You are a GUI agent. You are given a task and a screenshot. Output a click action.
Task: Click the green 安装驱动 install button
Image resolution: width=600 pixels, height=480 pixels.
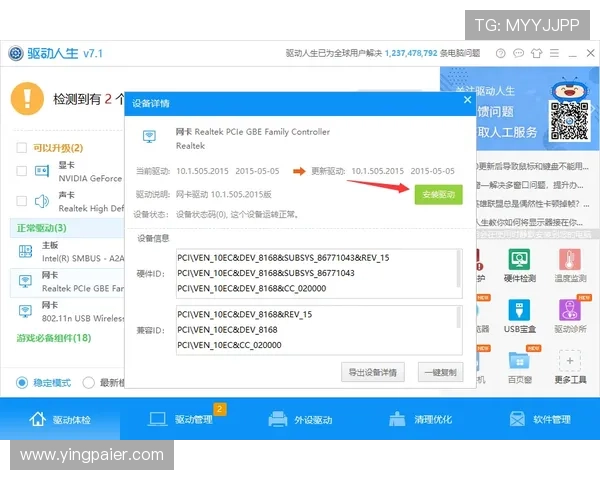pos(439,194)
